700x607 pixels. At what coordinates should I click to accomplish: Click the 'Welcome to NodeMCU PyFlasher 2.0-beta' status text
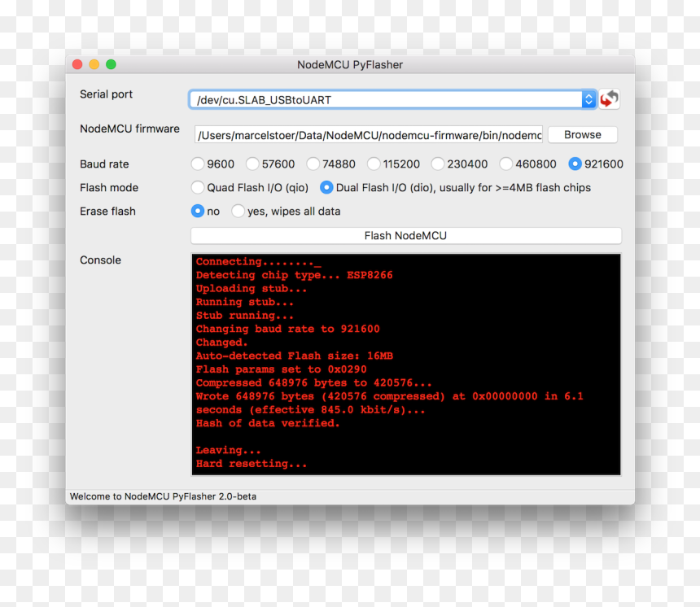163,496
